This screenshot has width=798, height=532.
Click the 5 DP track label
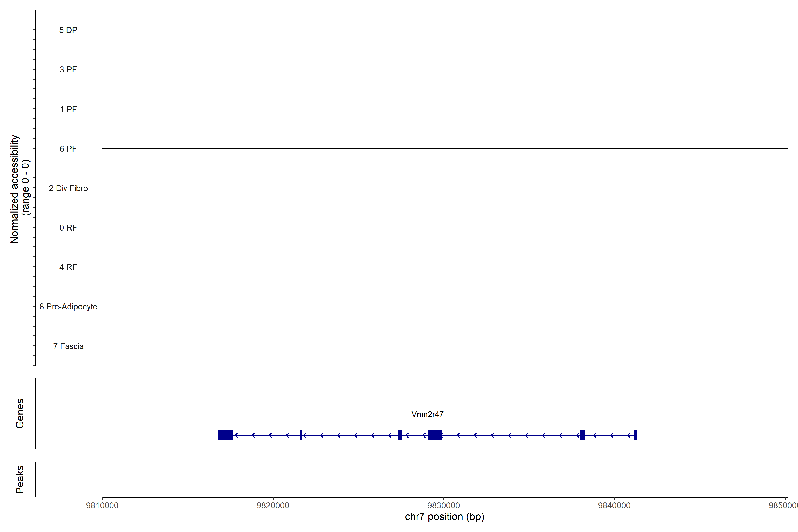[68, 30]
